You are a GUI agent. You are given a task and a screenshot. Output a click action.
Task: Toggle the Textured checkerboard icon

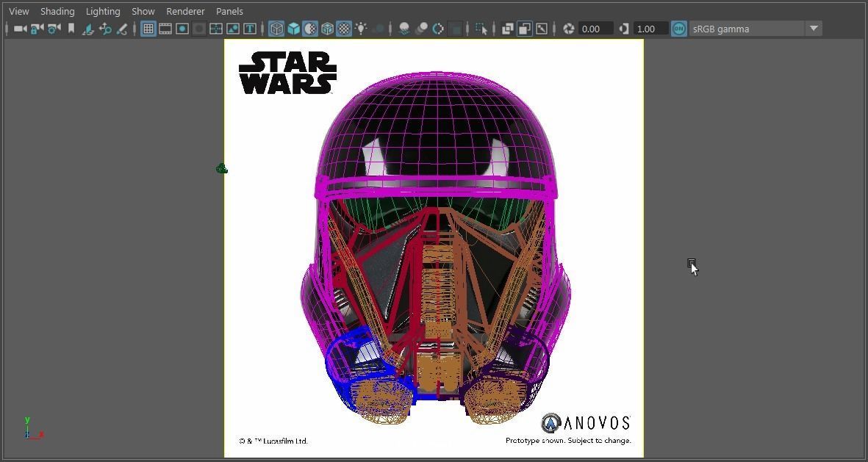tap(344, 29)
